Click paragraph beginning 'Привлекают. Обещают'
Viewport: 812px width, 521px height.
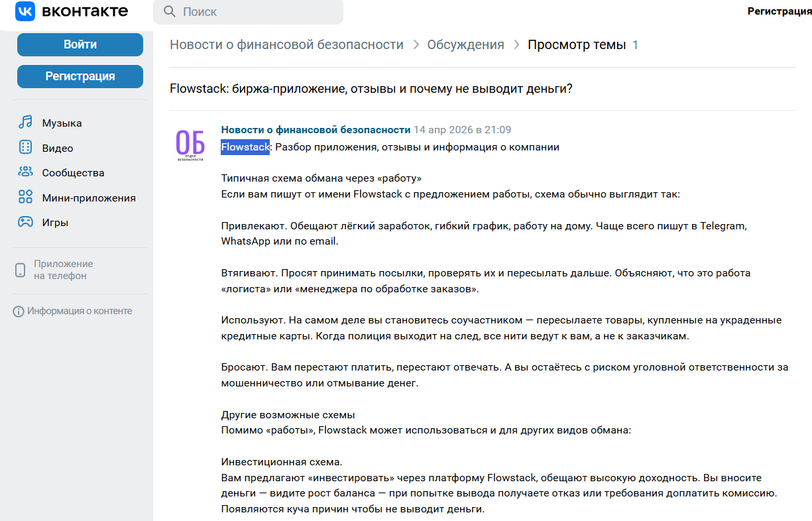(485, 233)
